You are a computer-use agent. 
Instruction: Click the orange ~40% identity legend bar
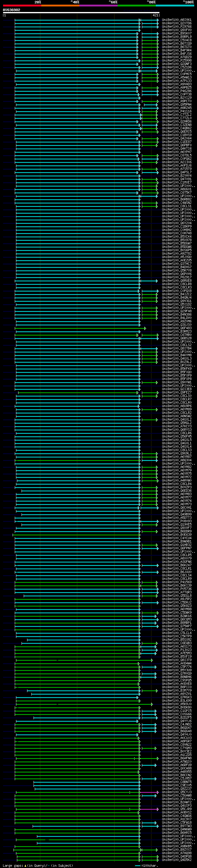[60, 6]
